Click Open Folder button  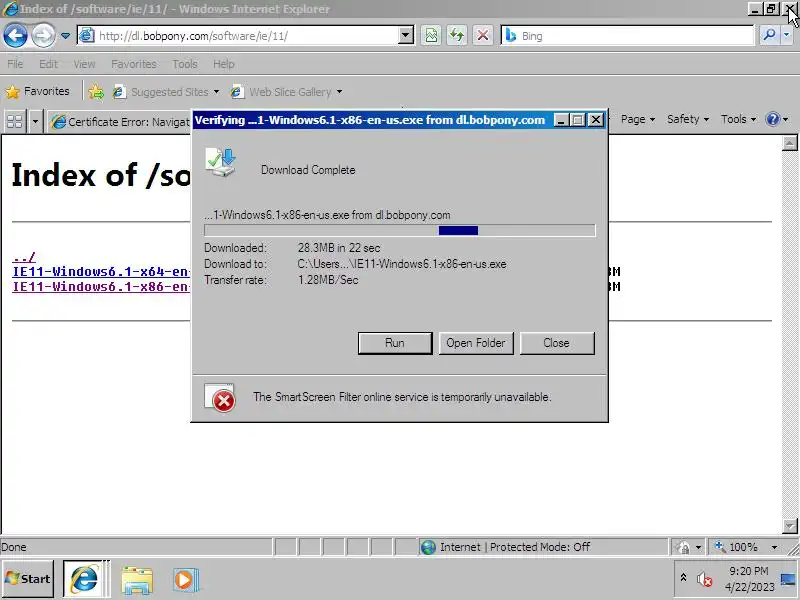[476, 343]
